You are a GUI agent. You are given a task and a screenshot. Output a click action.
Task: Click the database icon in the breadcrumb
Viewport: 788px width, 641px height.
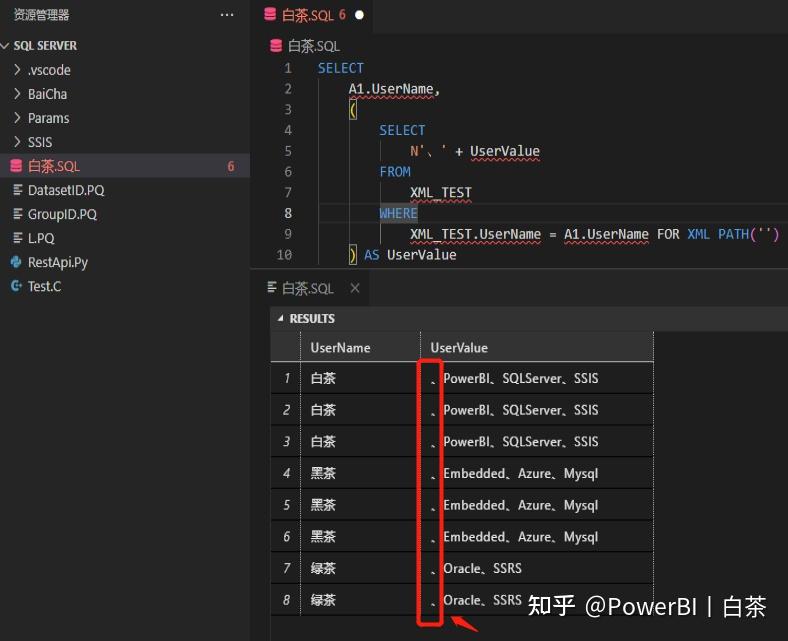pyautogui.click(x=276, y=46)
